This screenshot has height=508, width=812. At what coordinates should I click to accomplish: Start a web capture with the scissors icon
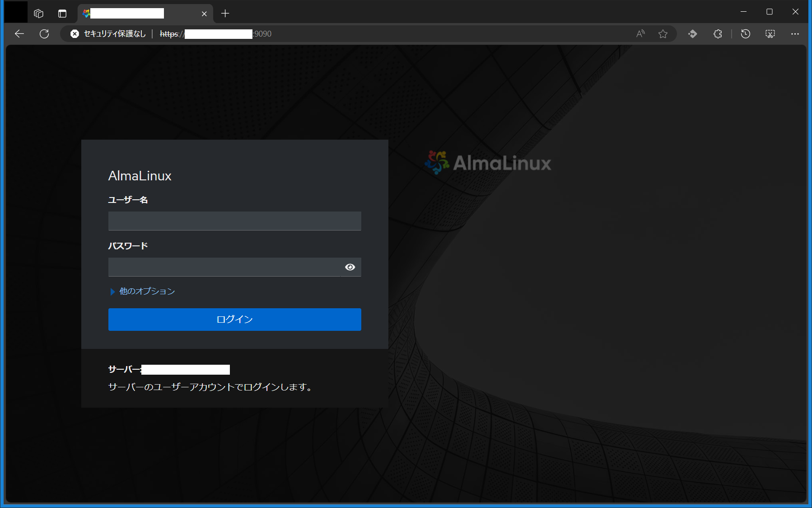click(770, 33)
